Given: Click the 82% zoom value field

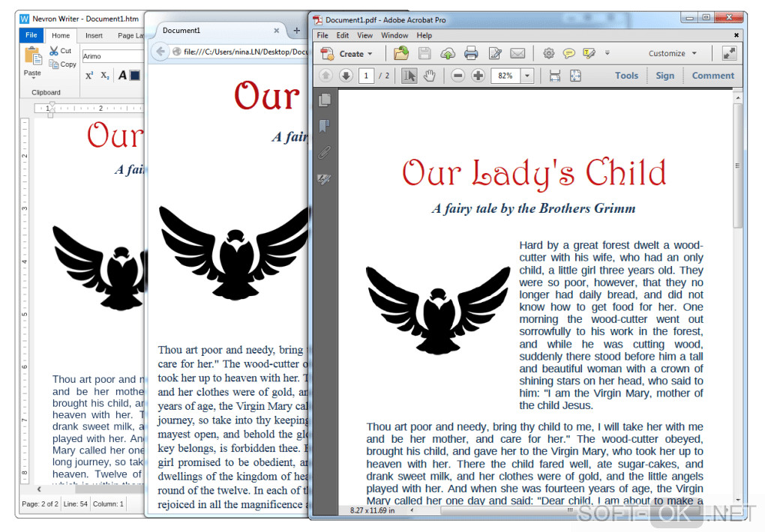Looking at the screenshot, I should [x=506, y=76].
